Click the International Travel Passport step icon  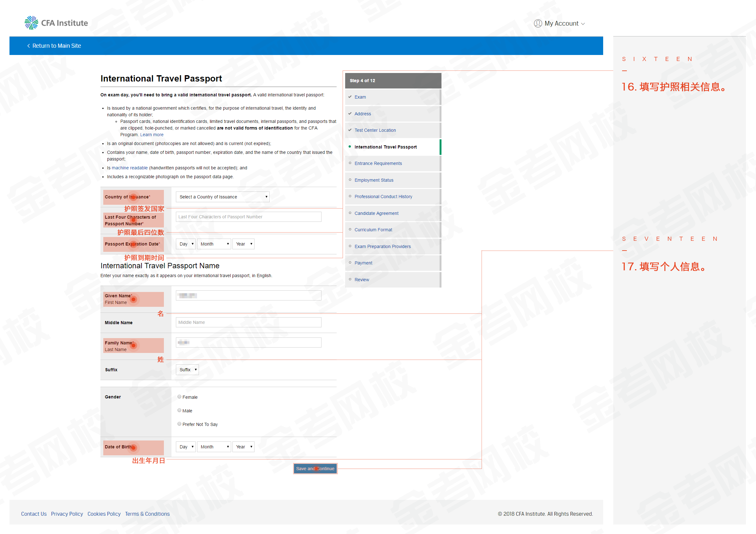(352, 147)
